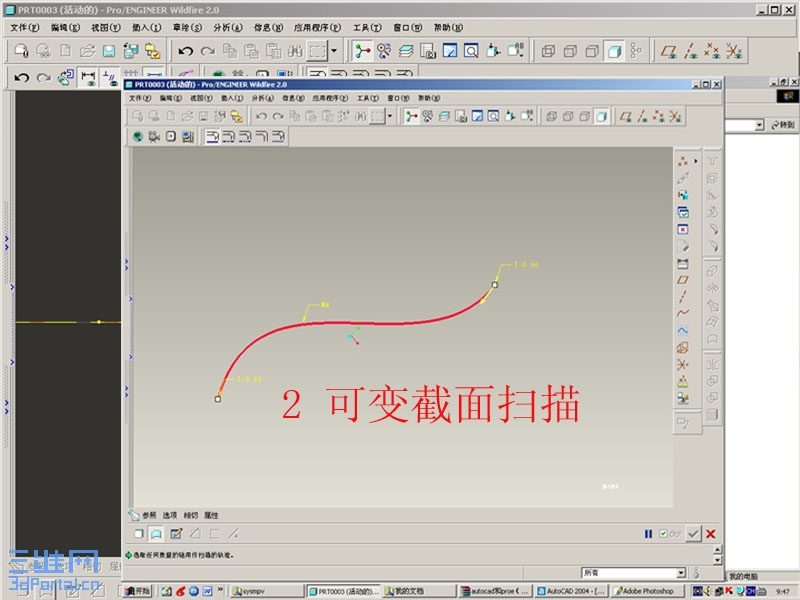800x600 pixels.
Task: Click model tree icon in back window toolbar
Action: [636, 51]
